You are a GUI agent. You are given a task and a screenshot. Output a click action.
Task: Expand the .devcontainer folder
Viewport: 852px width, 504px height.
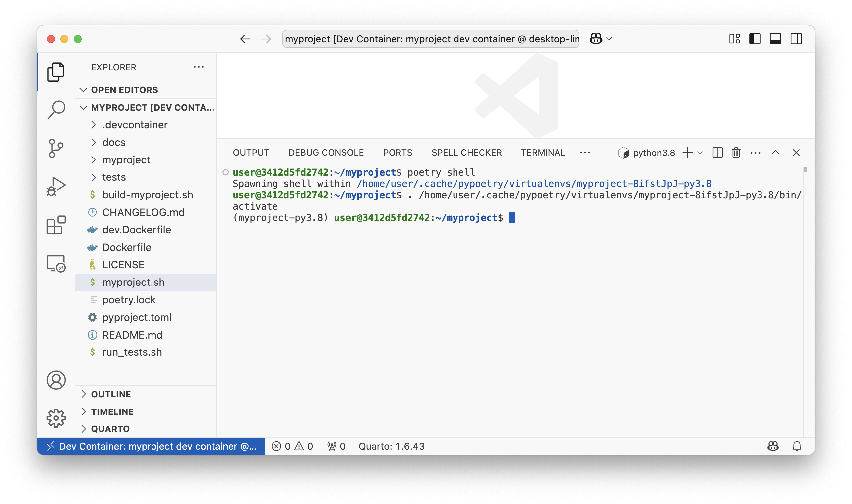coord(135,125)
